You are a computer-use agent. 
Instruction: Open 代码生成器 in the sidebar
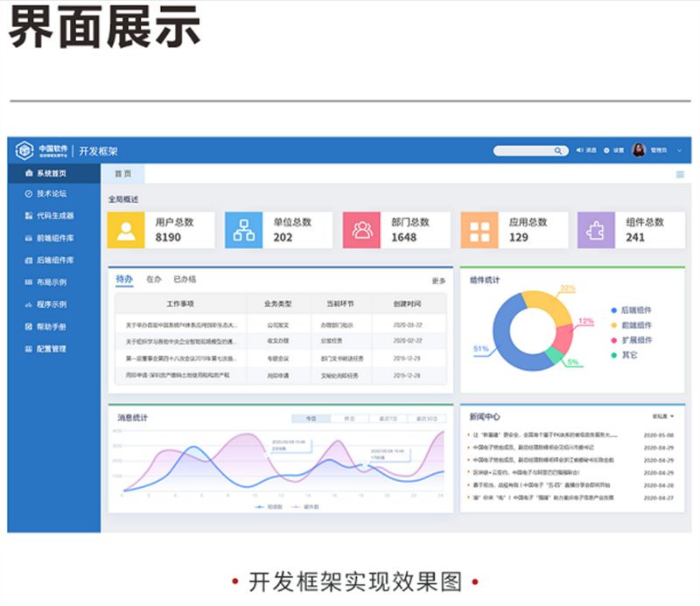tap(53, 215)
